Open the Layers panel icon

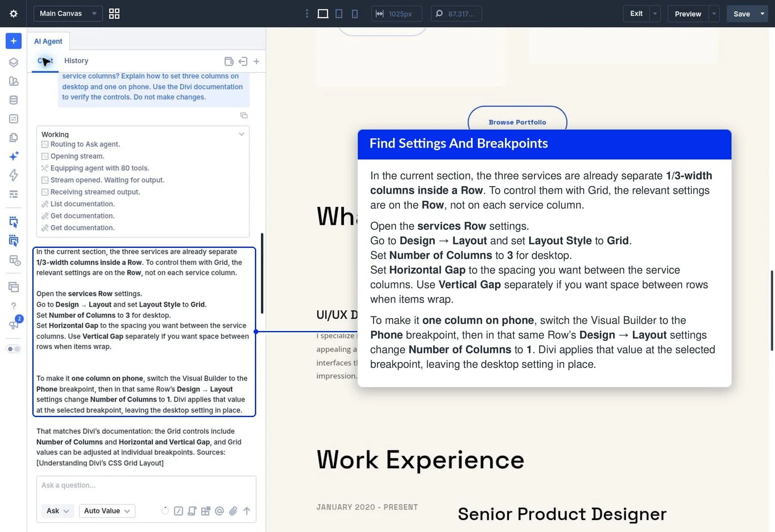tap(13, 62)
